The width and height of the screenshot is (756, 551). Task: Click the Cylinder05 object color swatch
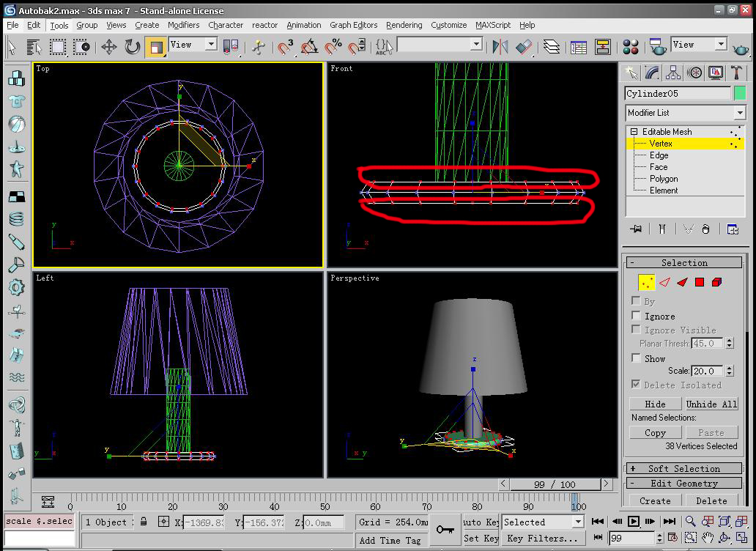click(x=740, y=93)
